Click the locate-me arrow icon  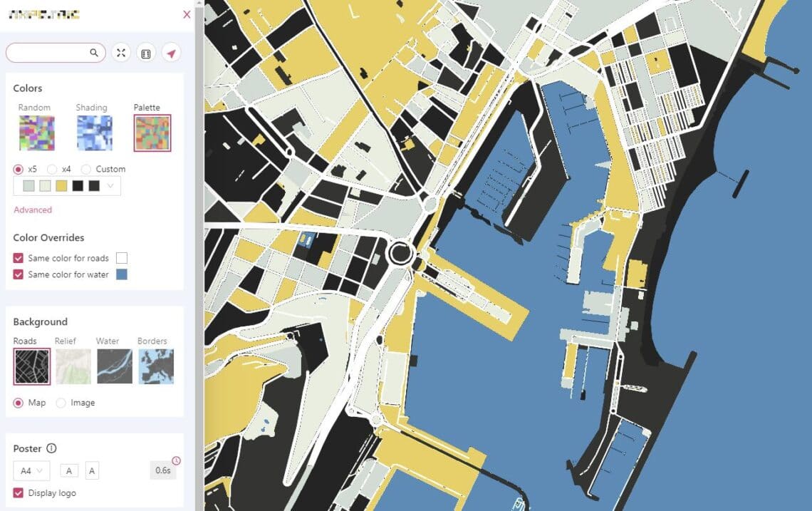(x=171, y=53)
